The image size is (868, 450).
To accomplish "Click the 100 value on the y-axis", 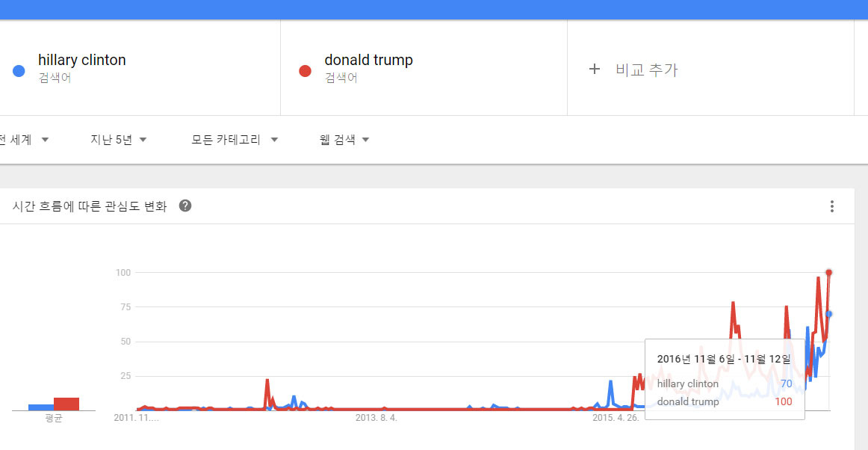I will tap(122, 272).
